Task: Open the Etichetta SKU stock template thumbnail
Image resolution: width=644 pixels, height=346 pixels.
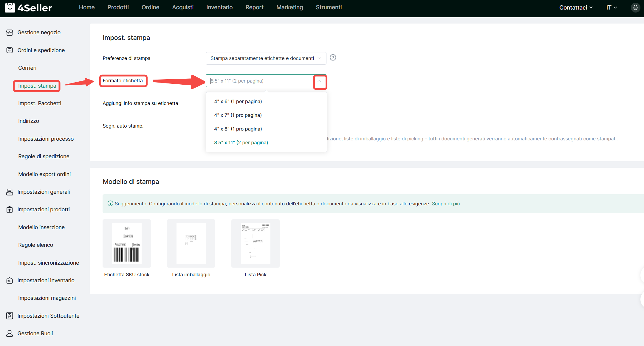Action: (x=127, y=243)
